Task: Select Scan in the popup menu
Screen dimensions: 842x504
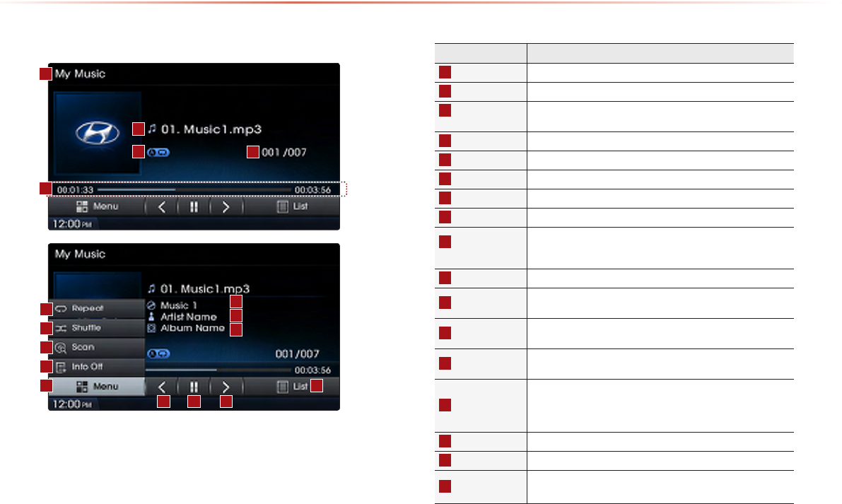Action: coord(97,347)
